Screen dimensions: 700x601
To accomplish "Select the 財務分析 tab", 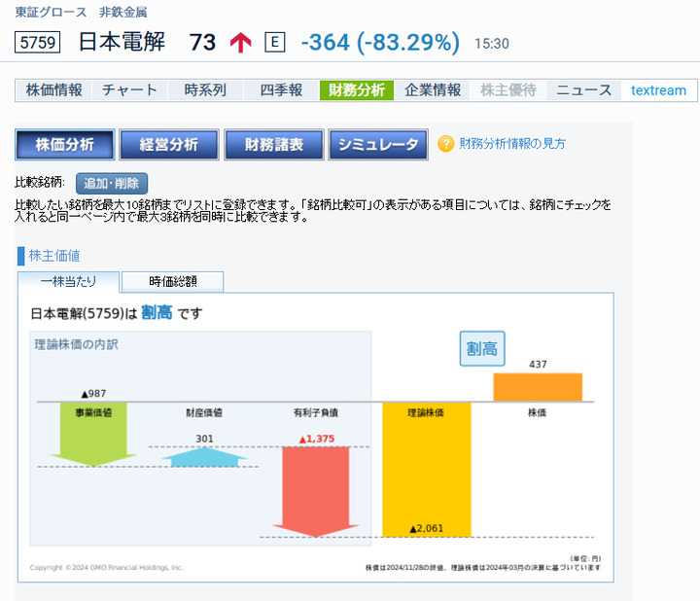I will [x=357, y=90].
